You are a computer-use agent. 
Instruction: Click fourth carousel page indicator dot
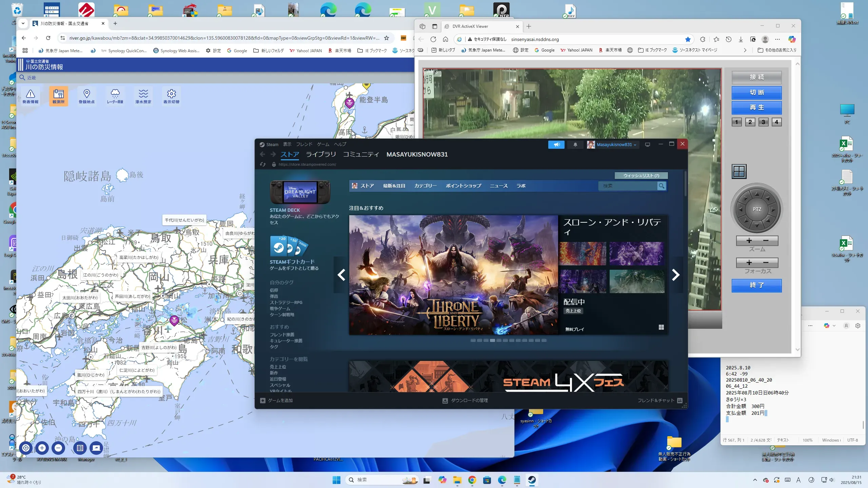click(x=492, y=340)
